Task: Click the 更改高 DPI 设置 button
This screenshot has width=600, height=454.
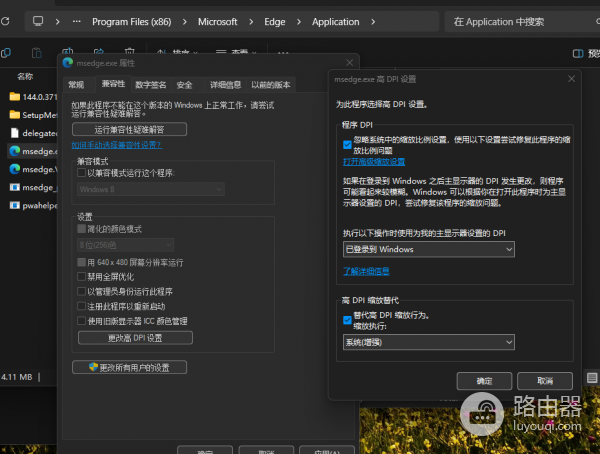Action: click(x=135, y=338)
